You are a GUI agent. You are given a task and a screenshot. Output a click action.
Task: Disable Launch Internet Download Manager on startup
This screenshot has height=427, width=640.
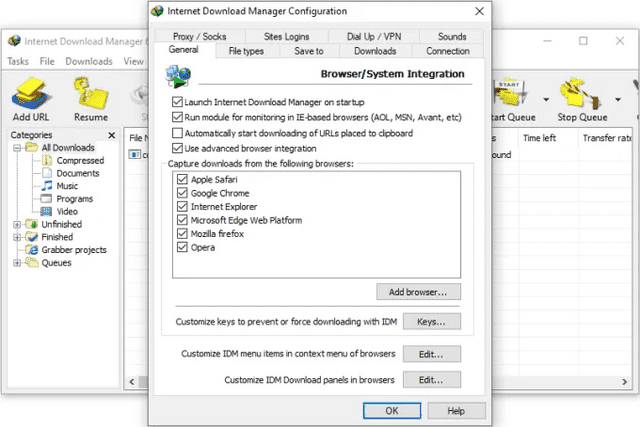178,102
